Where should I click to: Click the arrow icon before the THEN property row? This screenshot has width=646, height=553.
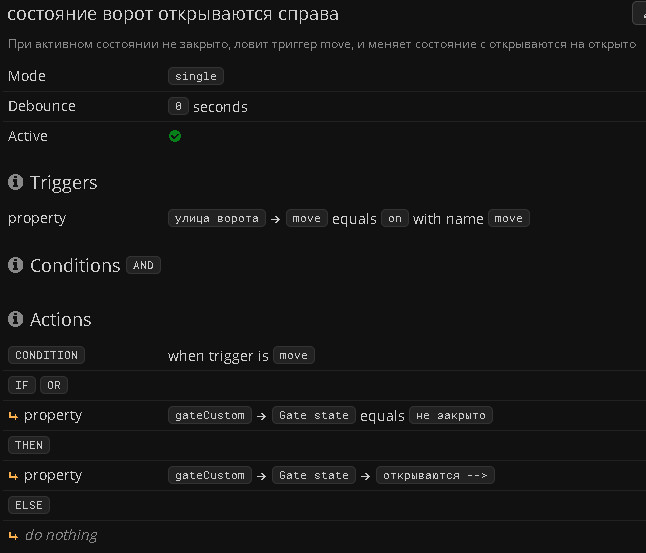coord(13,475)
